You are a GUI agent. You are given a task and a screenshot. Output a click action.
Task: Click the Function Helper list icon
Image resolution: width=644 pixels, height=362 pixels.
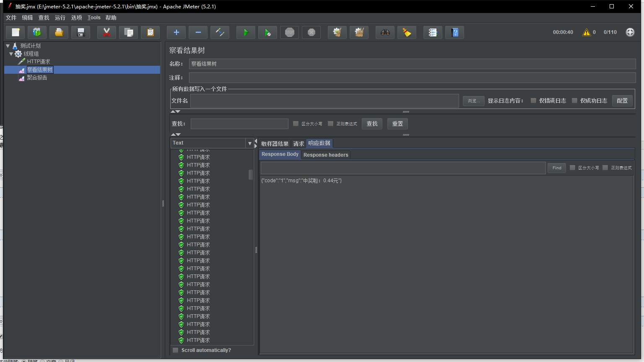click(x=433, y=32)
